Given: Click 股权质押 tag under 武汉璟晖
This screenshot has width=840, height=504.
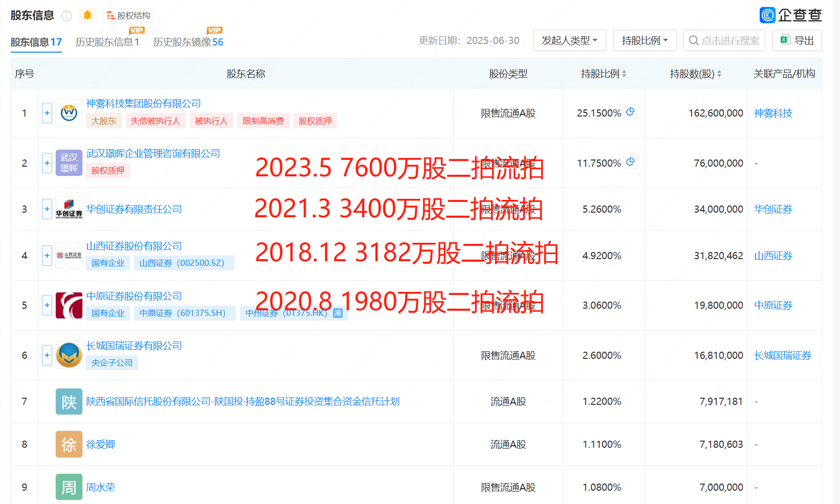Looking at the screenshot, I should pyautogui.click(x=108, y=170).
